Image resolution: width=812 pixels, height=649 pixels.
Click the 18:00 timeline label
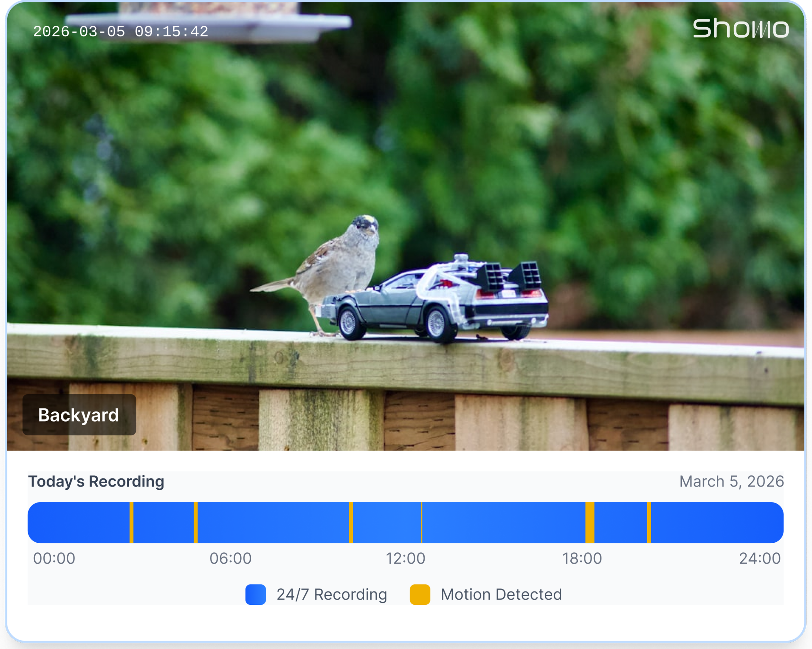click(582, 558)
